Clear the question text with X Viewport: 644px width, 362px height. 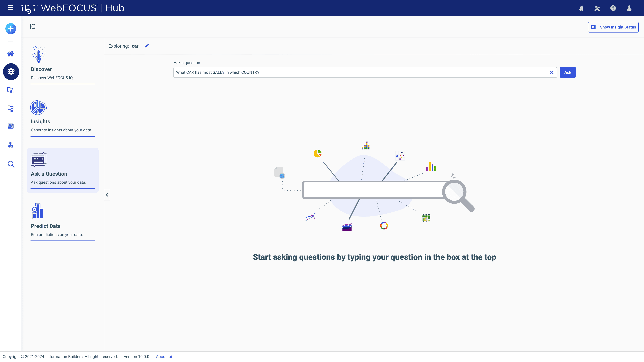[x=551, y=72]
